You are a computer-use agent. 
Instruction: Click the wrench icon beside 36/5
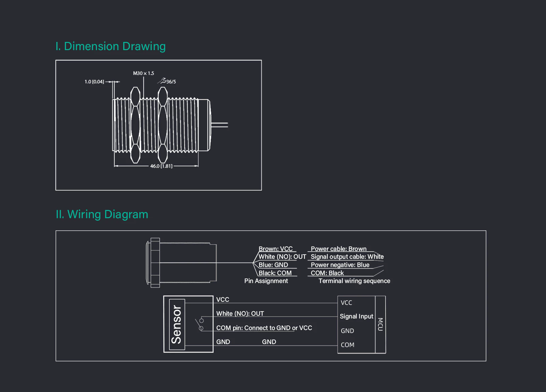162,81
